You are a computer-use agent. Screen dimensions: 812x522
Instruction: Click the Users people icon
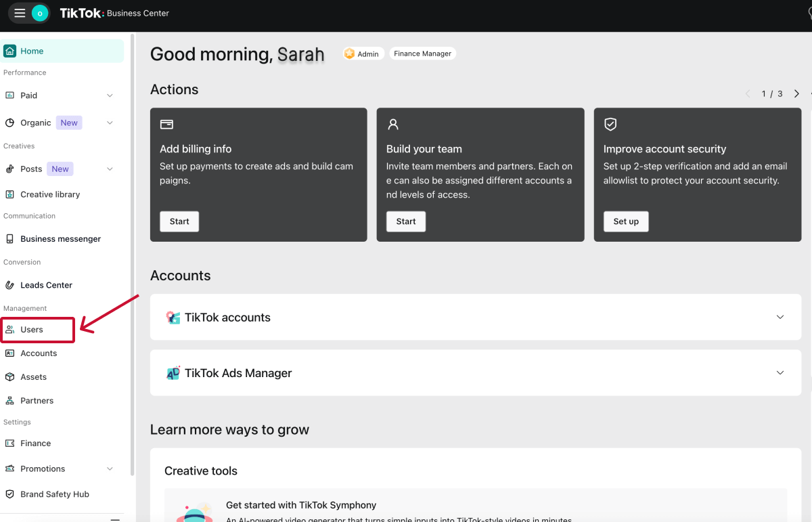(10, 330)
